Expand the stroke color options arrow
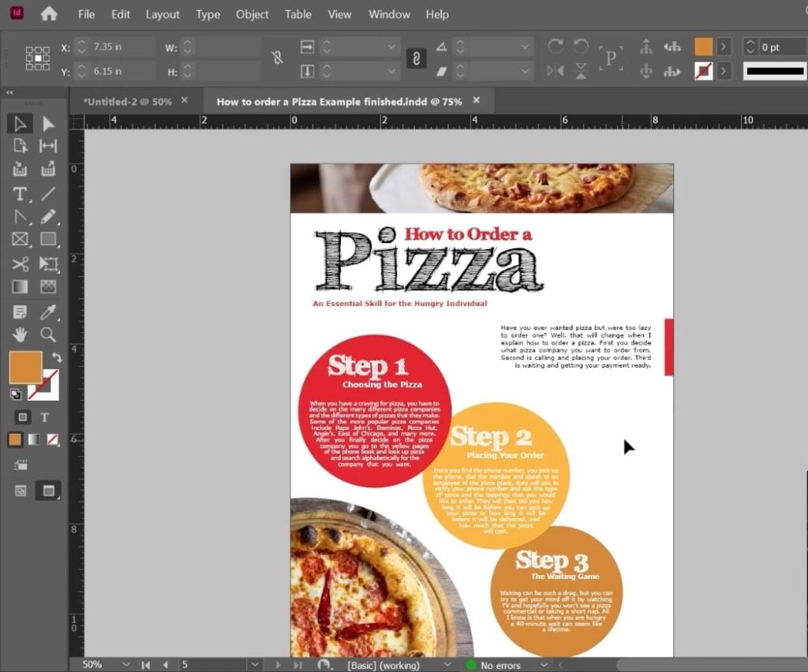808x672 pixels. pyautogui.click(x=724, y=71)
